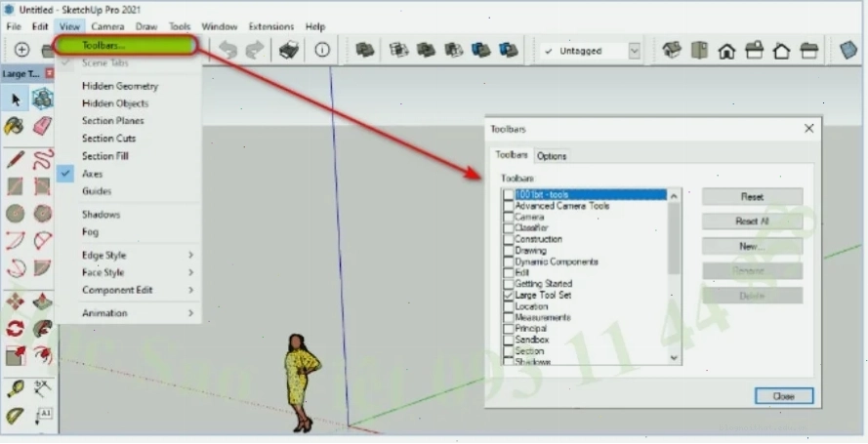Open the Draw menu

(146, 26)
